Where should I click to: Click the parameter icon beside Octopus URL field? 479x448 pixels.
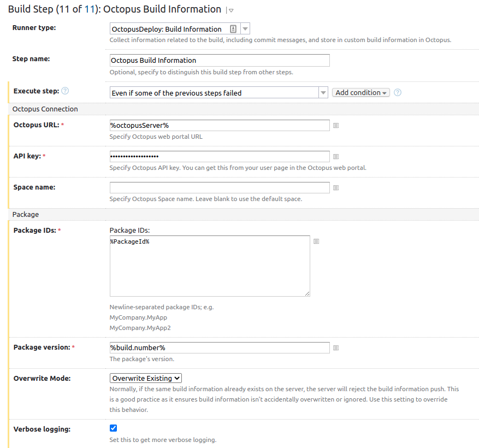tap(336, 126)
